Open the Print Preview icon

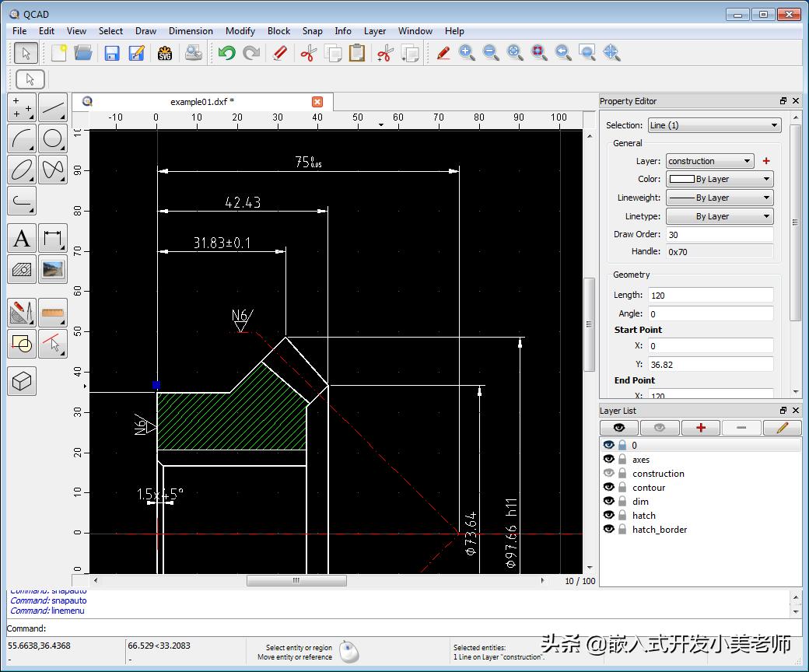(x=194, y=53)
